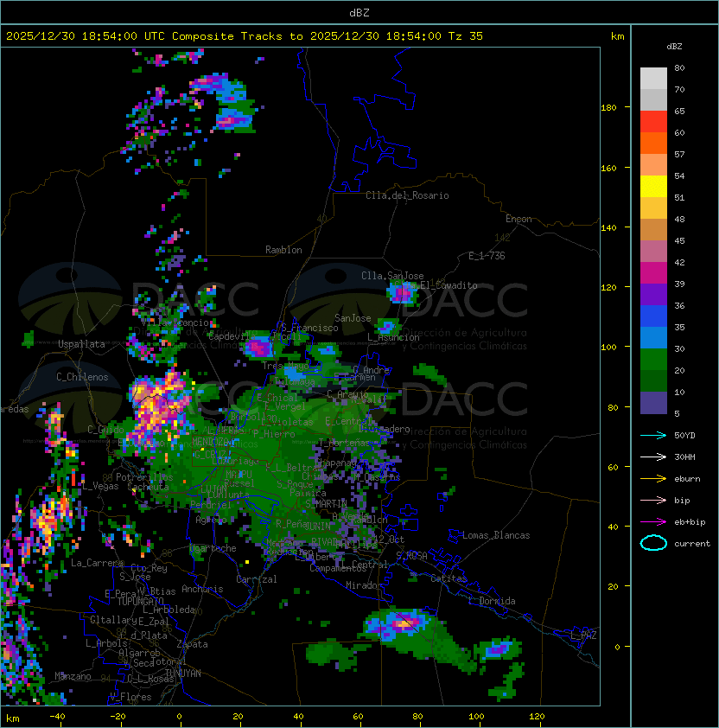Click the '-40' tick on the x-axis
This screenshot has height=728, width=719.
57,717
